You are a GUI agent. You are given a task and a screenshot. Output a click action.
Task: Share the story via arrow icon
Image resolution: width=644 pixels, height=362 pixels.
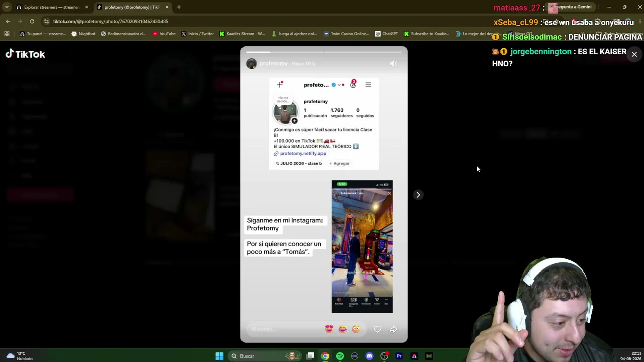click(393, 329)
